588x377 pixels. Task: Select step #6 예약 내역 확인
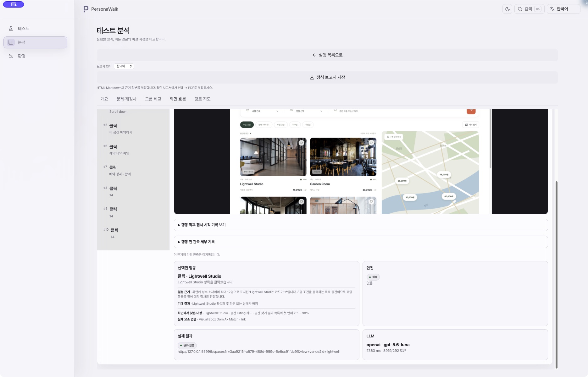[133, 150]
